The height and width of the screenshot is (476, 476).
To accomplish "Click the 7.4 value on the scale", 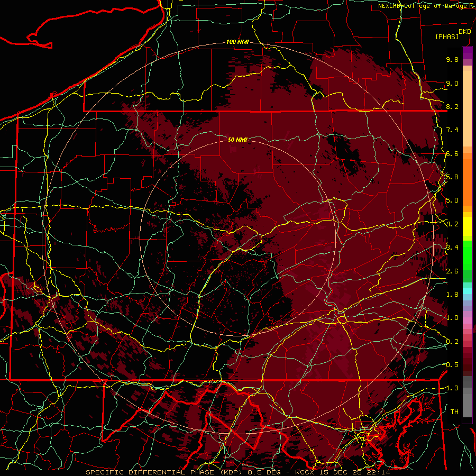I will point(452,130).
